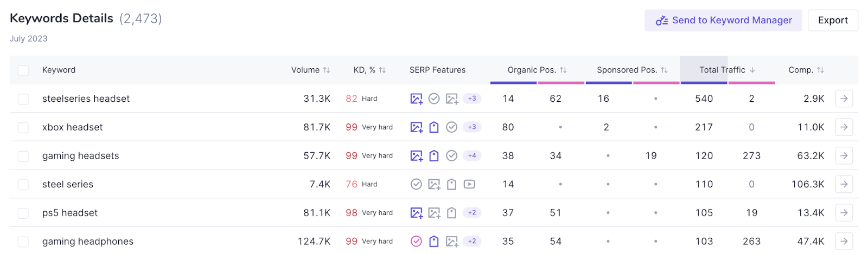Select the 106.3K Comp. value

[808, 184]
